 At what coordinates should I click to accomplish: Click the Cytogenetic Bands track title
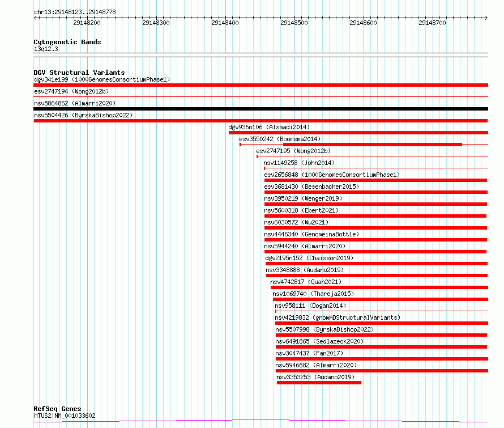tap(67, 42)
